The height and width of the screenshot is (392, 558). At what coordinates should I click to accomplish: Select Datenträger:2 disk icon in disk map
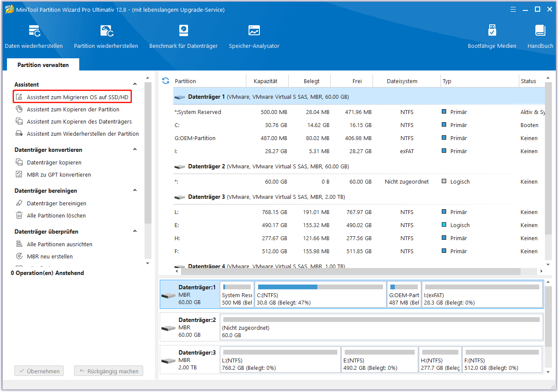click(168, 328)
